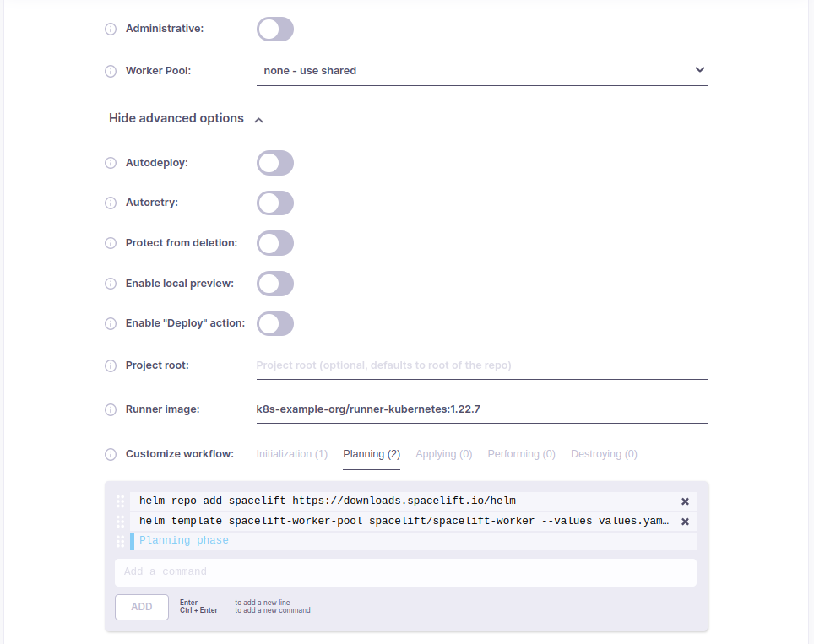Click info icon next to Customize workflow
Image resolution: width=814 pixels, height=644 pixels.
[x=110, y=454]
